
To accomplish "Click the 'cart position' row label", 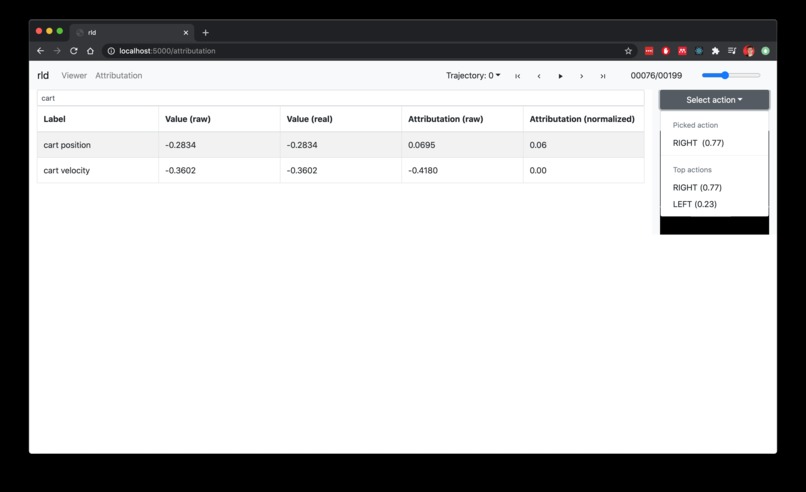I will pos(67,145).
